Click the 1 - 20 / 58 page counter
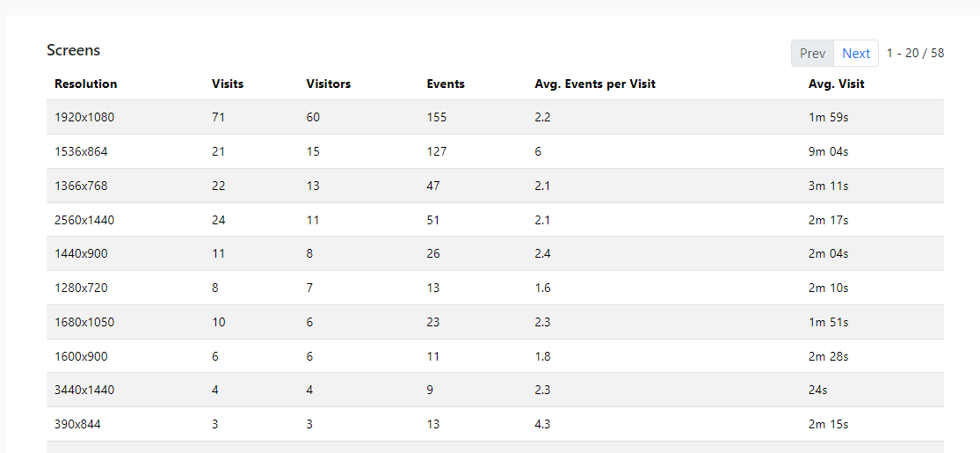 pos(915,53)
